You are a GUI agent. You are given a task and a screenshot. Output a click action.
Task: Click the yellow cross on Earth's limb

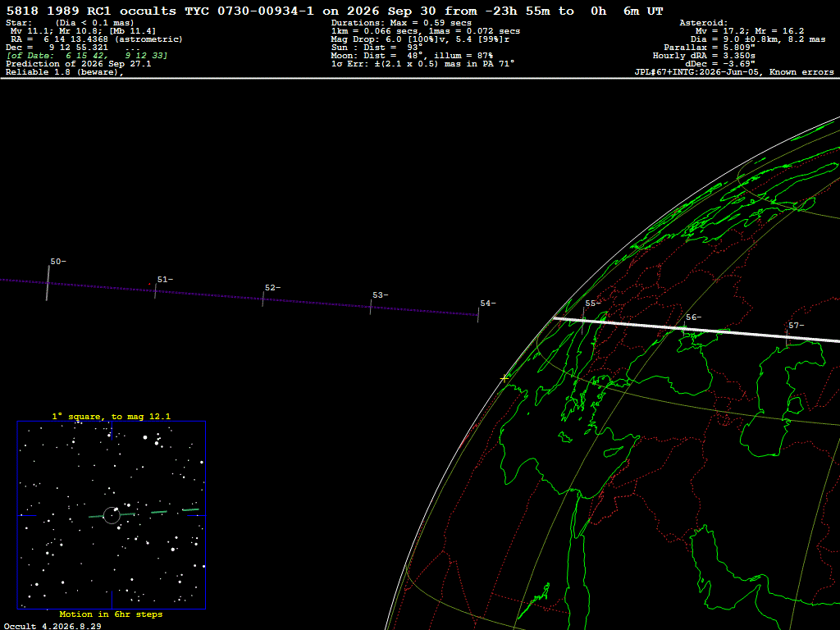coord(504,378)
